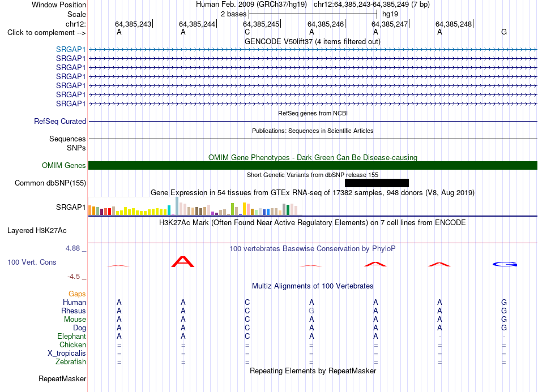Open the Common dbSNP(155) track label
The image size is (538, 392).
[50, 183]
